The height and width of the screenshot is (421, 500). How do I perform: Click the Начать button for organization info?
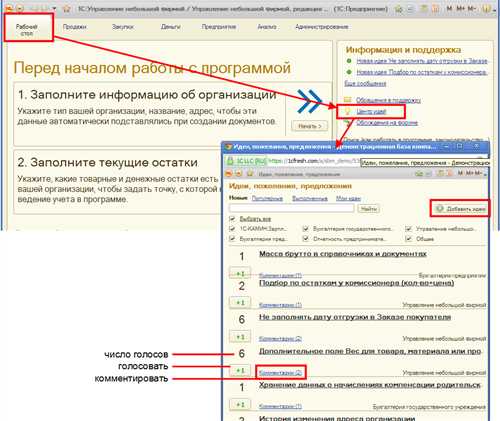[x=310, y=126]
